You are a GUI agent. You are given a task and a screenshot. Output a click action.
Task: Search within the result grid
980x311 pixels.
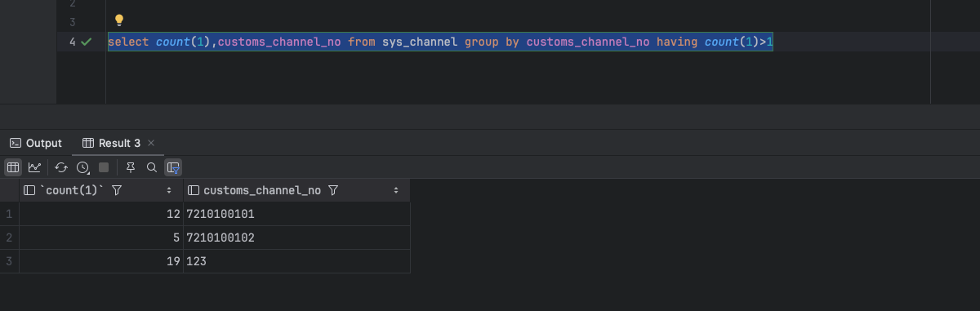point(152,167)
